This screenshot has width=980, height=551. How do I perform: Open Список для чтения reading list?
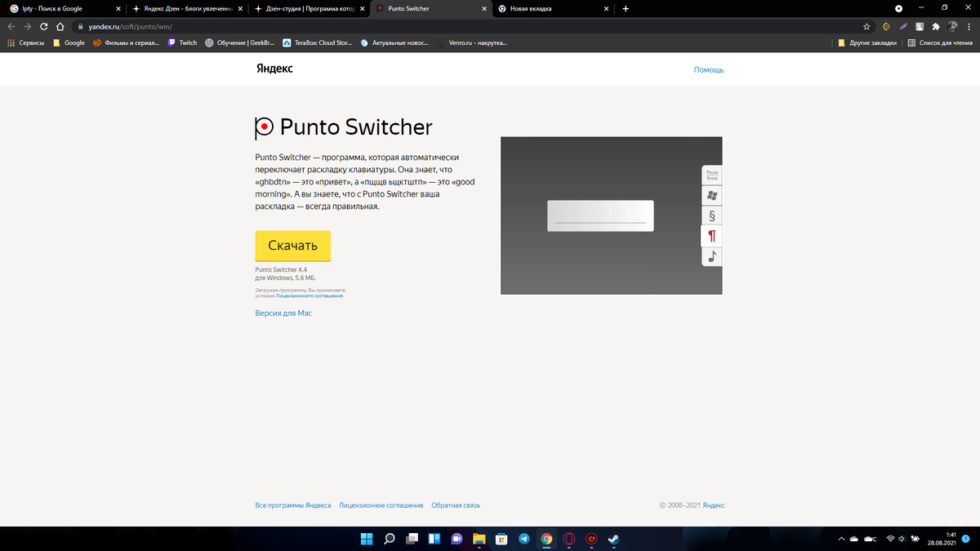(940, 42)
